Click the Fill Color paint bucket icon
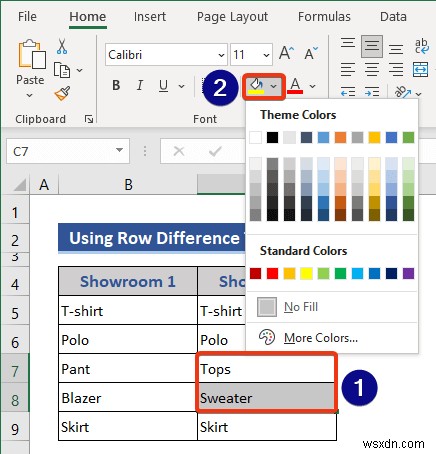436x454 pixels. coord(257,86)
